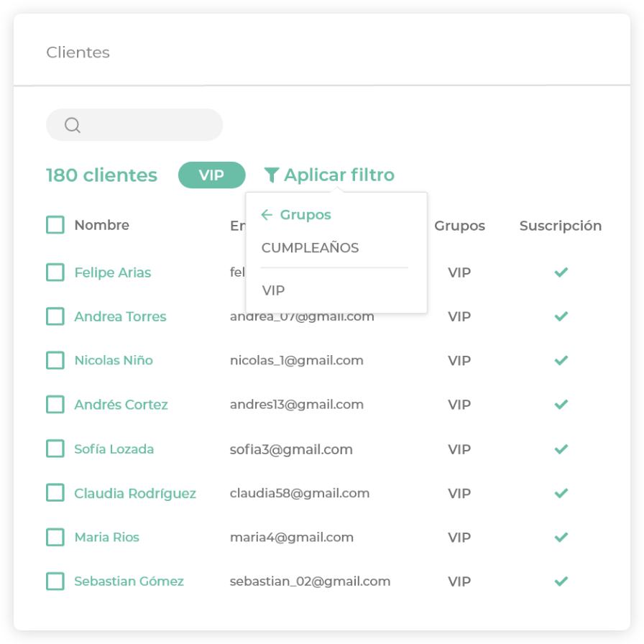
Task: Click Nicolas Niño subscription checkmark
Action: (x=561, y=360)
